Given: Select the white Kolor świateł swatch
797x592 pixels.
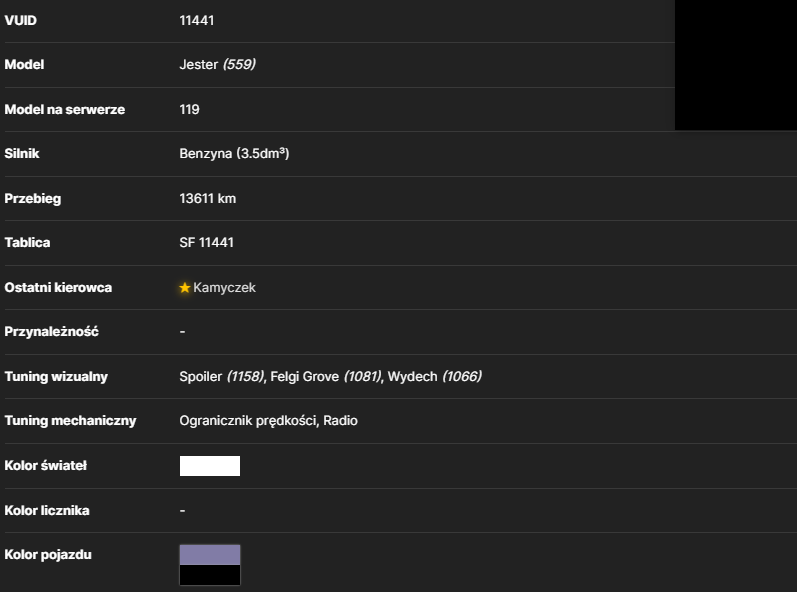Looking at the screenshot, I should pyautogui.click(x=210, y=465).
